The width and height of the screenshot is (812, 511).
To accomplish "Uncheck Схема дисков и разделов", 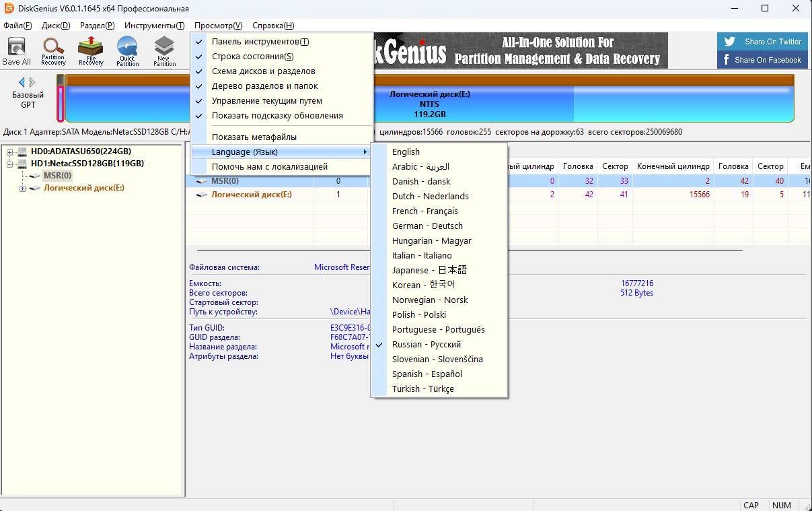I will click(x=282, y=71).
